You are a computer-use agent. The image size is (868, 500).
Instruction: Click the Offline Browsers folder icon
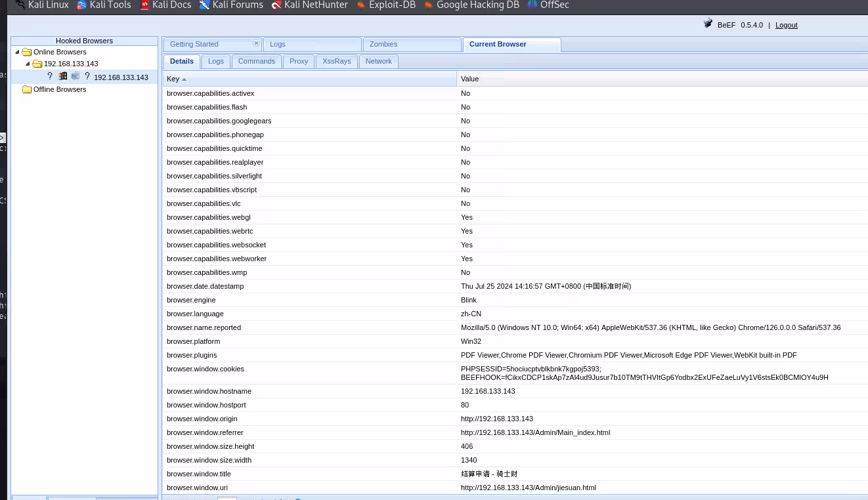click(x=27, y=90)
